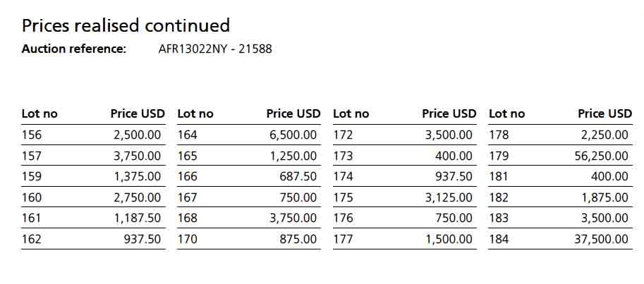The image size is (644, 284).
Task: Click the first 'Lot no' column header
Action: coord(40,113)
